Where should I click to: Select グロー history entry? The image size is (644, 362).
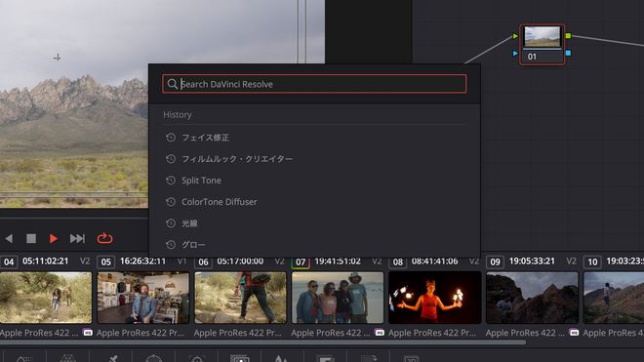[x=193, y=245]
